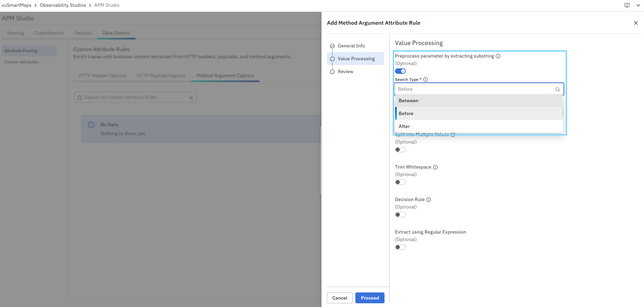This screenshot has height=307, width=644.
Task: Clear the custom attribute rules search
Action: (x=191, y=97)
